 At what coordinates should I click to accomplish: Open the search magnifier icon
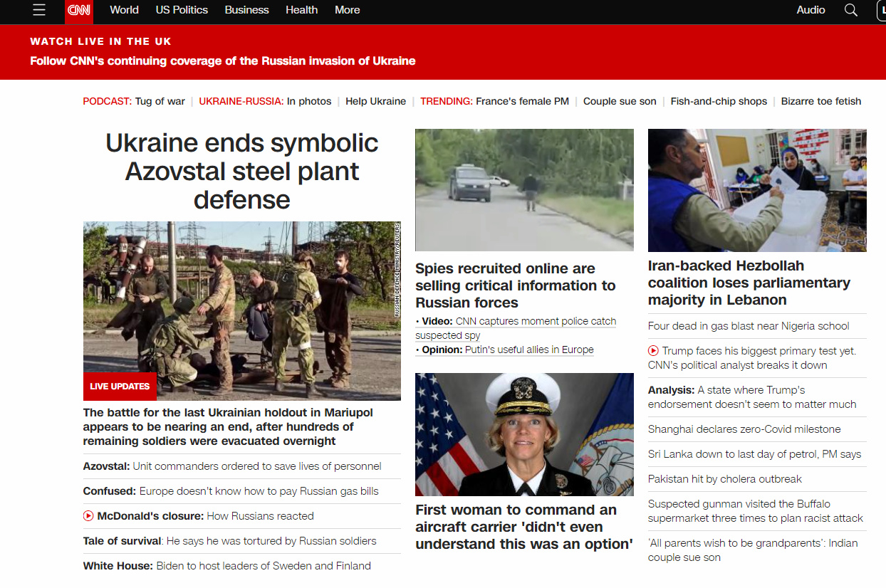coord(850,10)
